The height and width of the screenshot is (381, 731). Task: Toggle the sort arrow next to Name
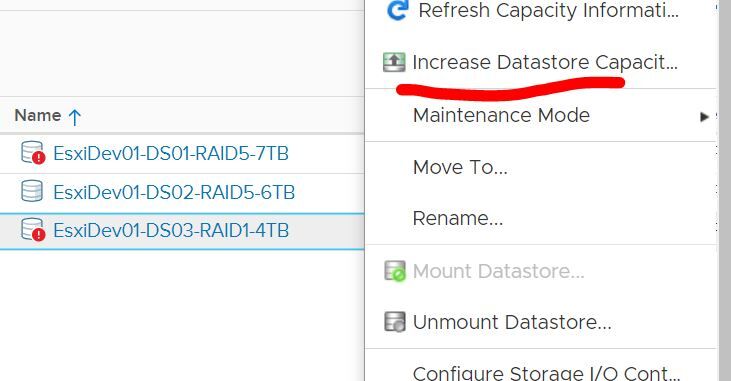point(75,117)
